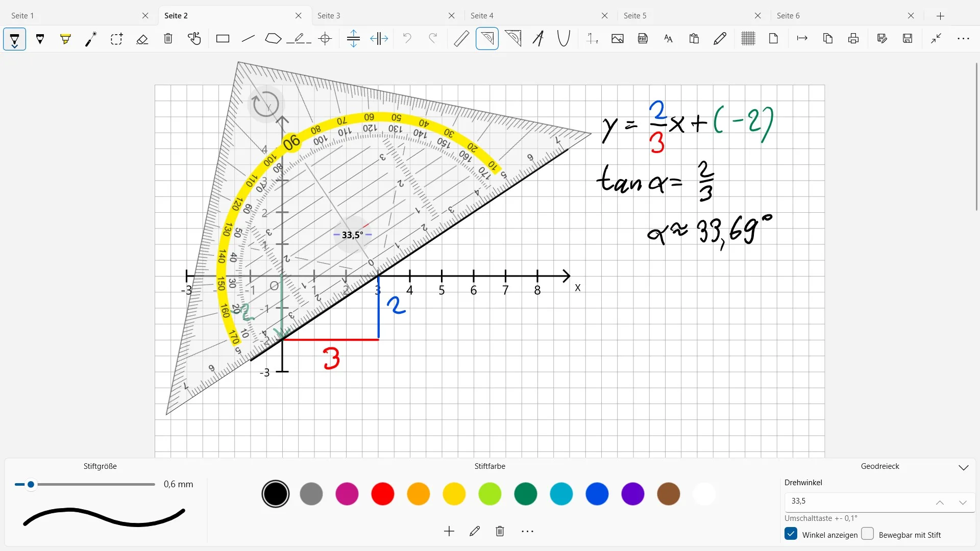Choose the dark green pen color
The image size is (980, 551).
click(x=526, y=494)
